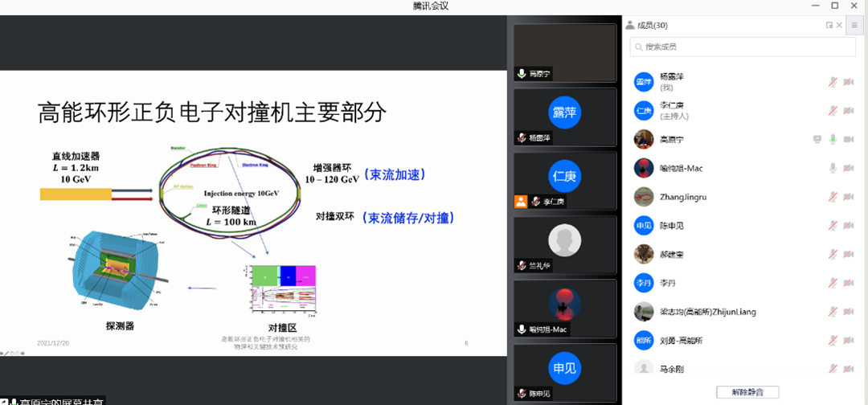868x405 pixels.
Task: Click the pop-out members panel icon
Action: 829,25
